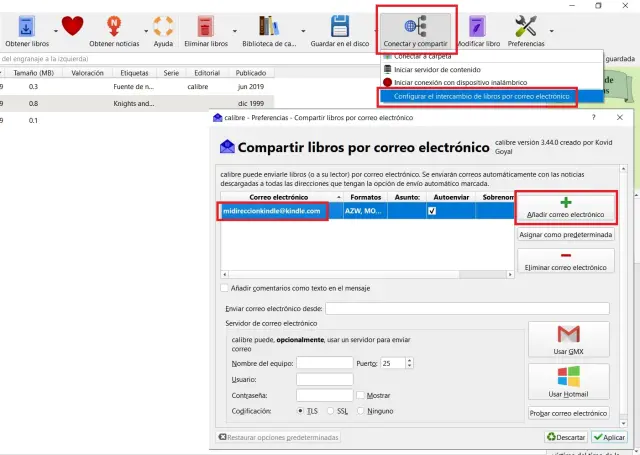
Task: Enable Añadir comentarios como texto en el mensaje
Action: point(223,288)
